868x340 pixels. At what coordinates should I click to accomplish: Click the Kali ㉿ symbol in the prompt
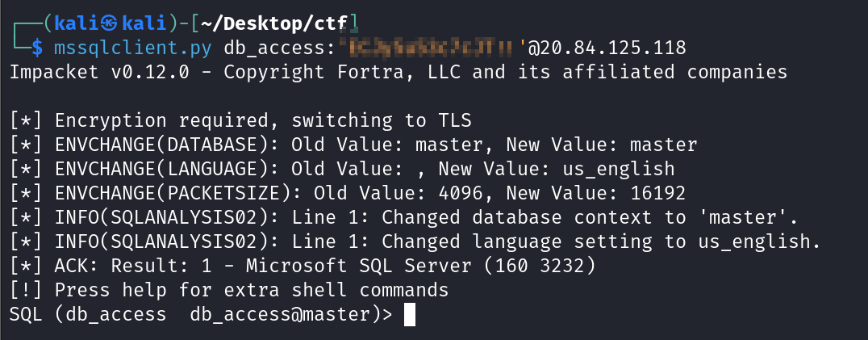[x=92, y=22]
